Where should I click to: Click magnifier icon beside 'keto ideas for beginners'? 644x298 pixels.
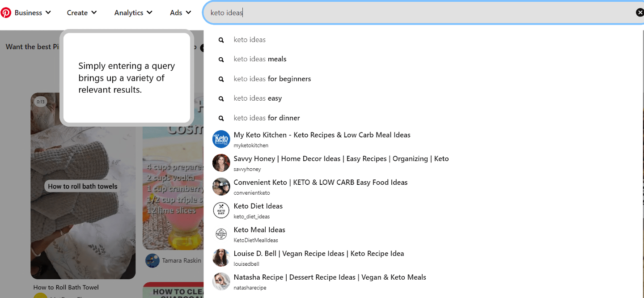(x=221, y=79)
